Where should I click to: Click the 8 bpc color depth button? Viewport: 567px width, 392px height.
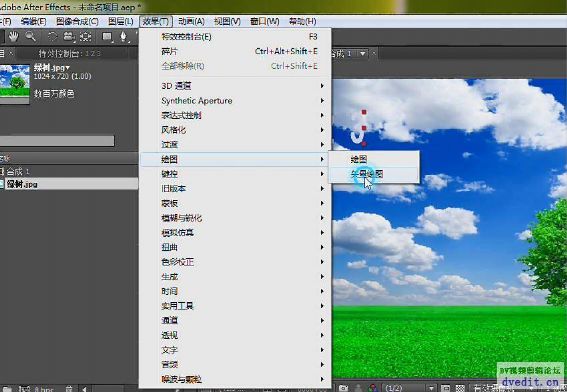click(x=44, y=389)
